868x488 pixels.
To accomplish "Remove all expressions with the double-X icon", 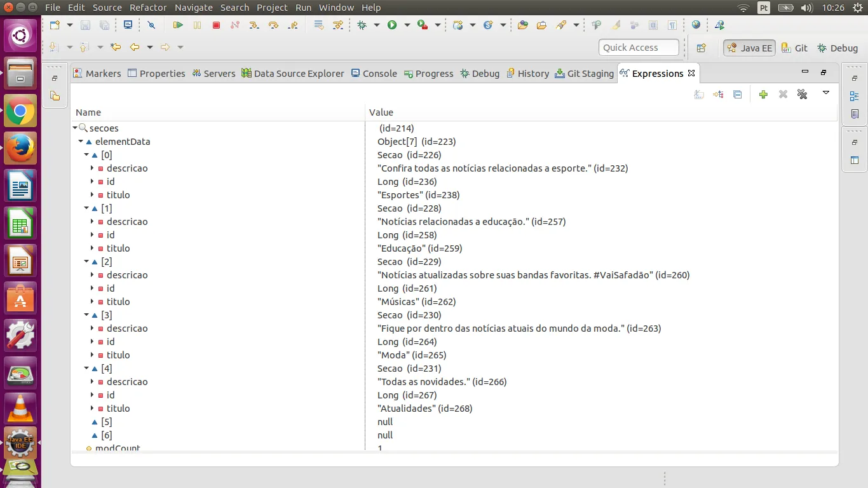I will point(802,94).
